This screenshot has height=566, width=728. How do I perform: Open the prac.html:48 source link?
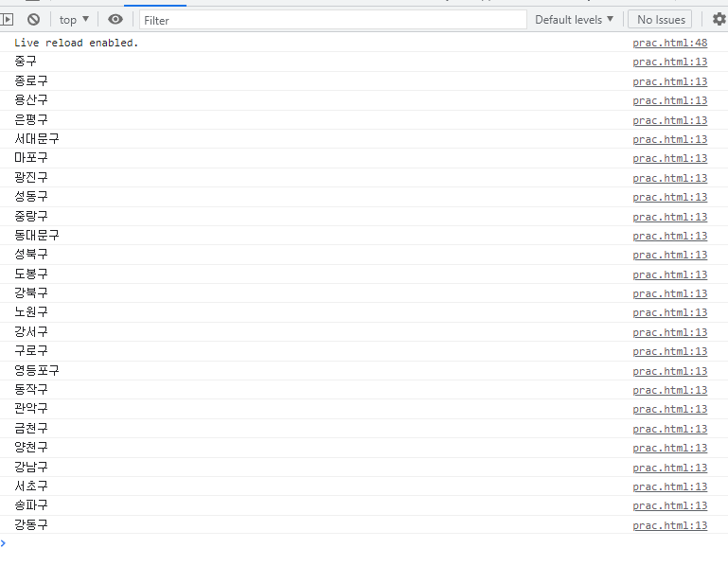(x=670, y=43)
